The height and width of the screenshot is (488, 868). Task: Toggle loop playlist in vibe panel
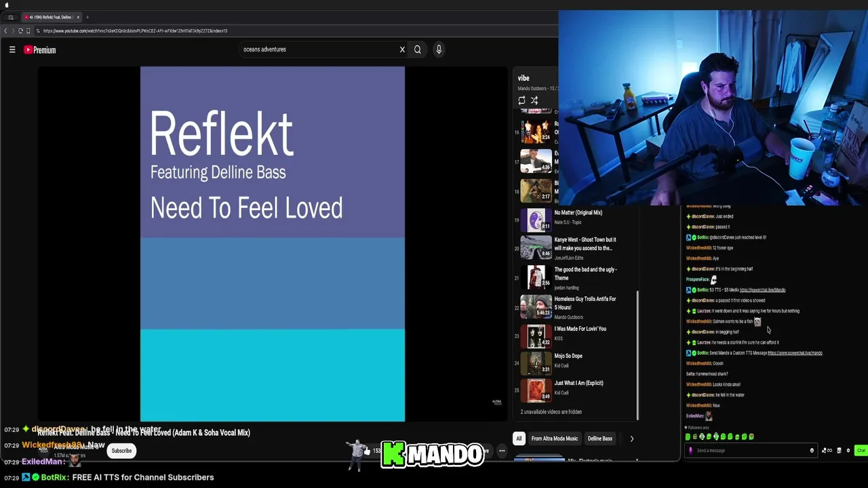click(x=521, y=100)
